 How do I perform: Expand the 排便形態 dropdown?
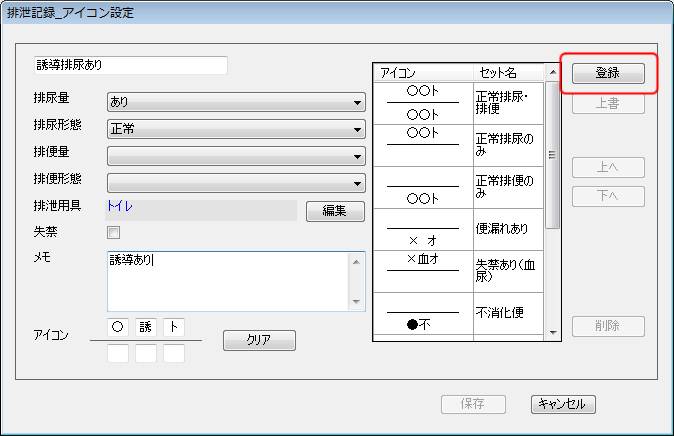(x=236, y=183)
